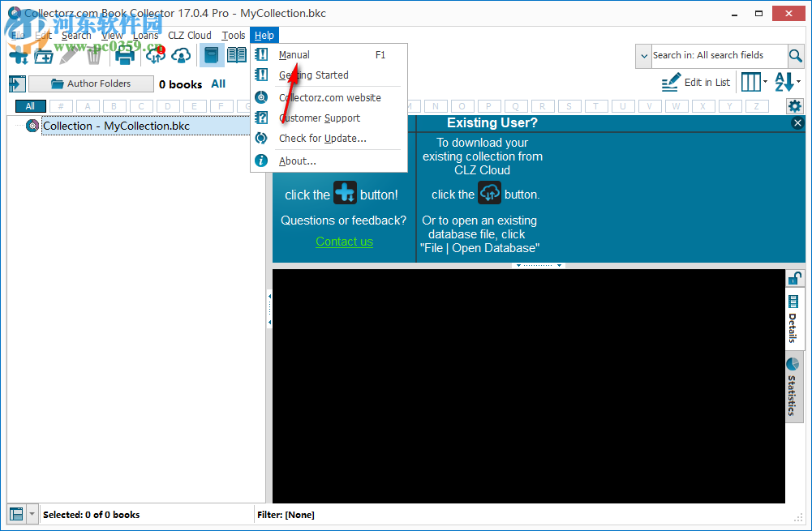Click the lock icon on side panel

[794, 278]
